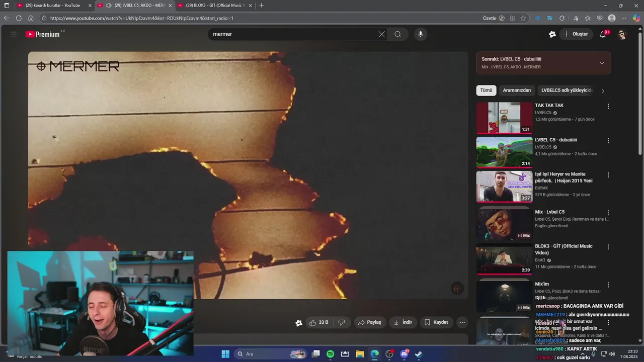644x362 pixels.
Task: Open Steam from taskbar
Action: (x=419, y=354)
